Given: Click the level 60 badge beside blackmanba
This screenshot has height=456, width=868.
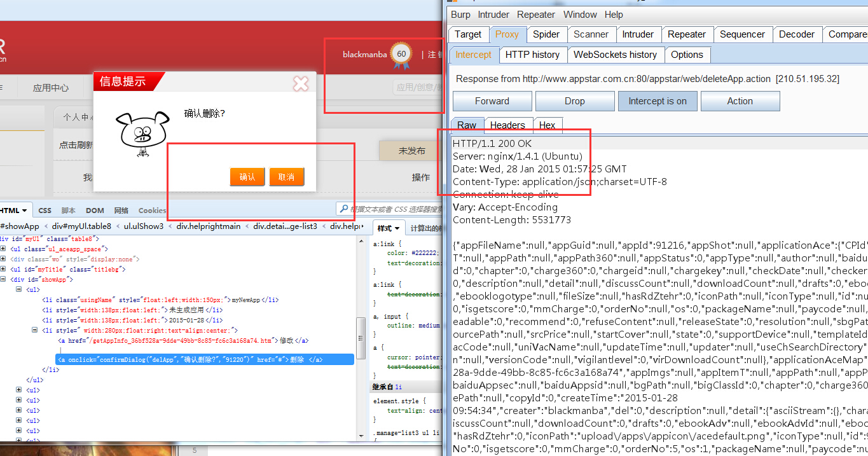Looking at the screenshot, I should [401, 55].
